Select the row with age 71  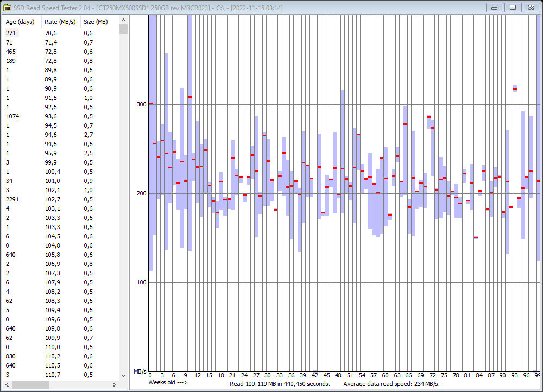click(61, 42)
